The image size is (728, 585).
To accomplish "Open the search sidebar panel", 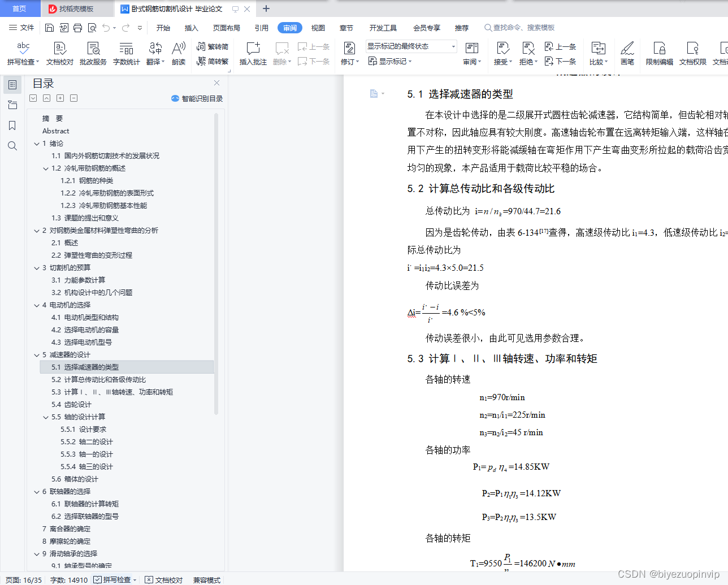I will 12,146.
